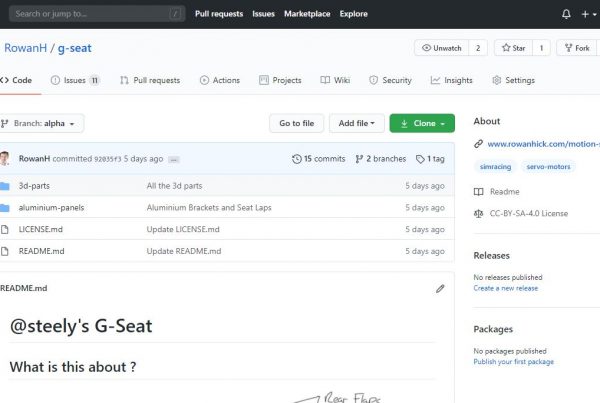Open the g-seat repository link
The height and width of the screenshot is (403, 600).
pyautogui.click(x=75, y=48)
